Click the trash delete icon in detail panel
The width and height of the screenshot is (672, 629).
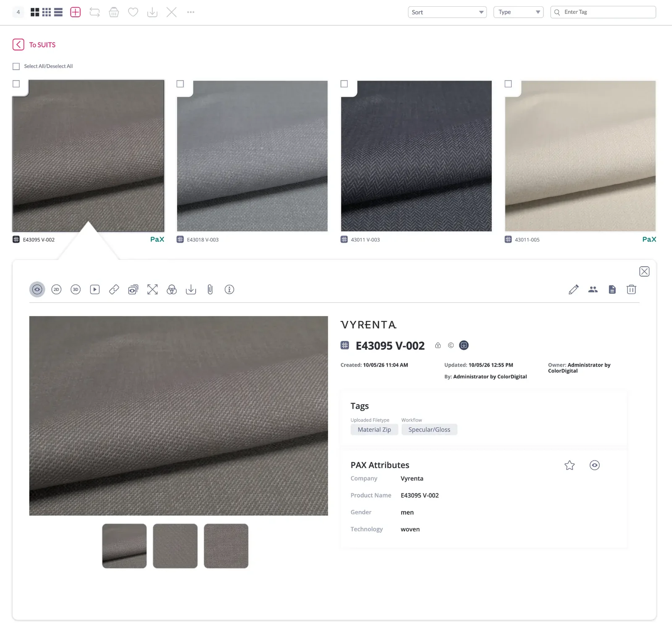(631, 289)
